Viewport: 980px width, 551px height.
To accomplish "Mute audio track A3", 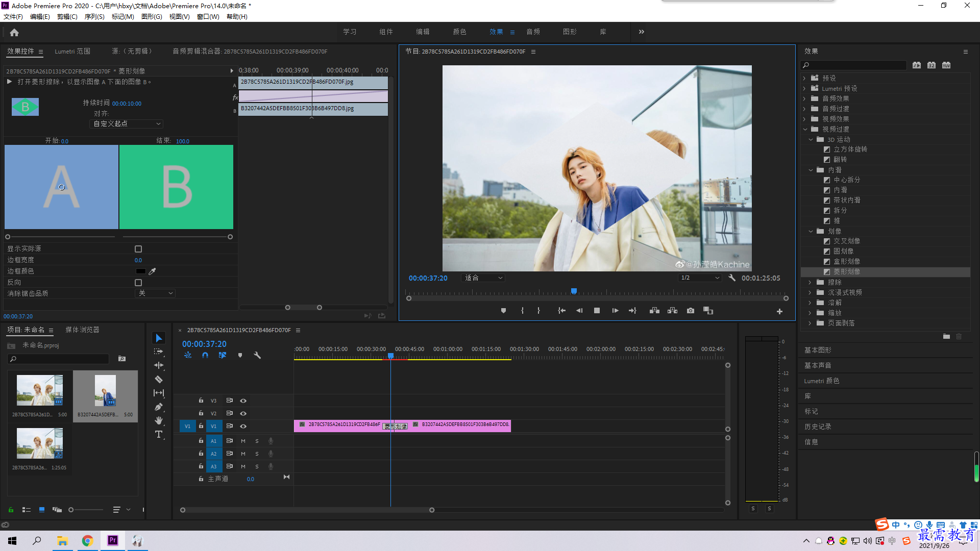I will tap(243, 466).
